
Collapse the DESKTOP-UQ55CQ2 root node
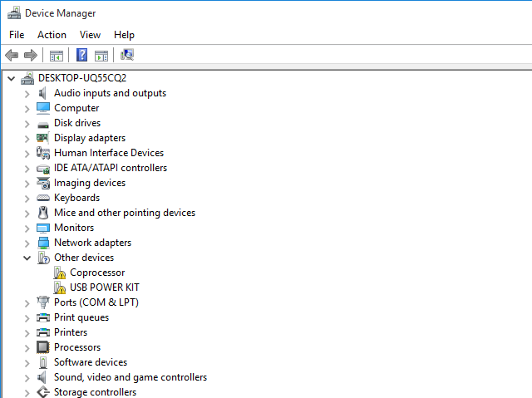11,78
